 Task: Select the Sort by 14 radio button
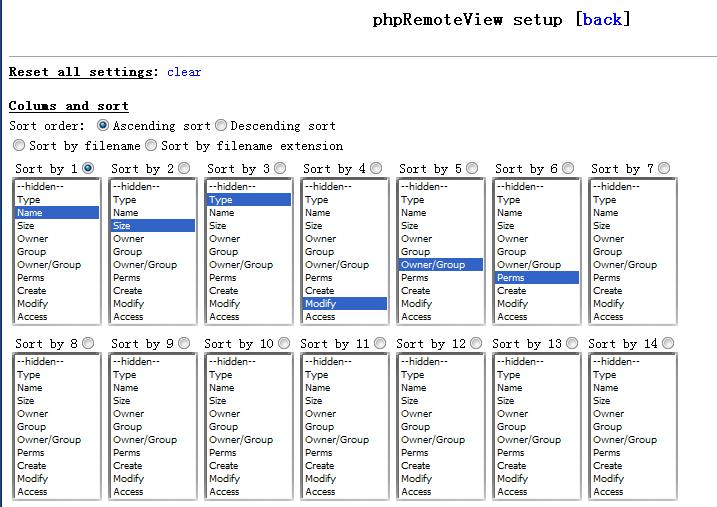pyautogui.click(x=667, y=343)
